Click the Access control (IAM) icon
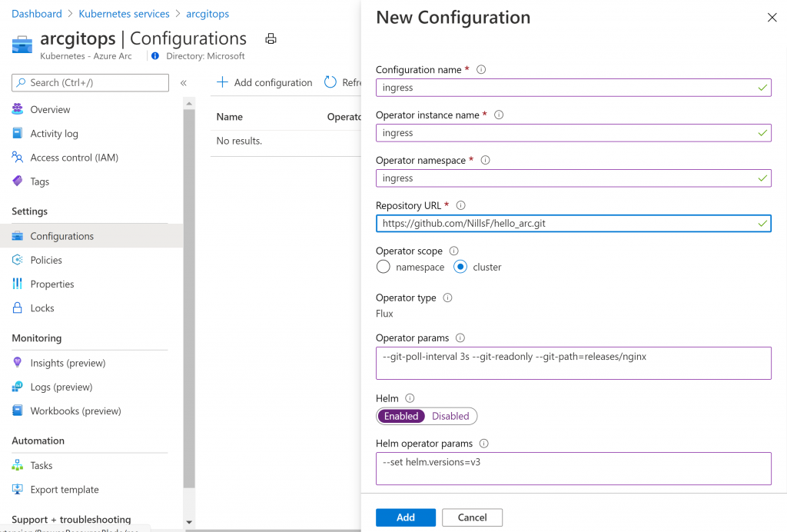 point(18,157)
